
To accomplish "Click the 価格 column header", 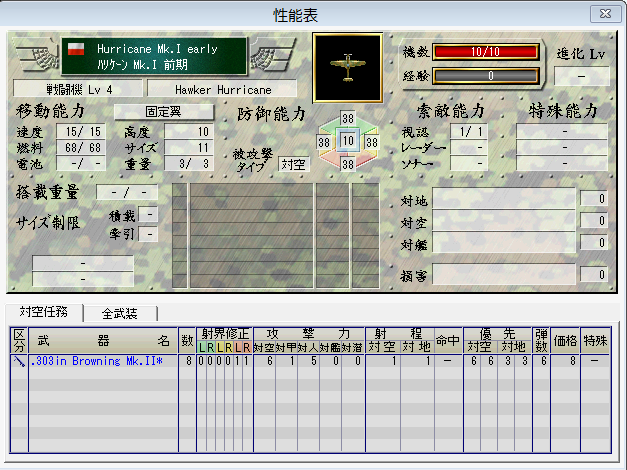I will coord(565,340).
